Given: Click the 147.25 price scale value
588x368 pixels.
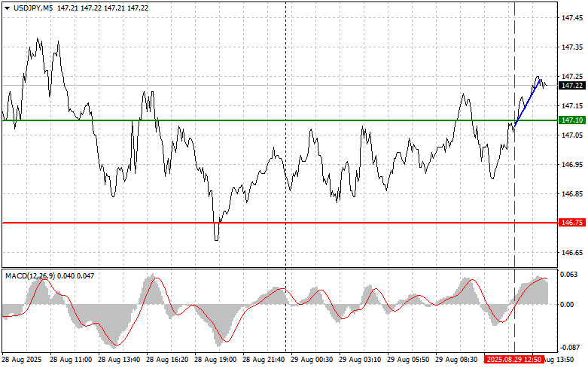Looking at the screenshot, I should tap(572, 77).
